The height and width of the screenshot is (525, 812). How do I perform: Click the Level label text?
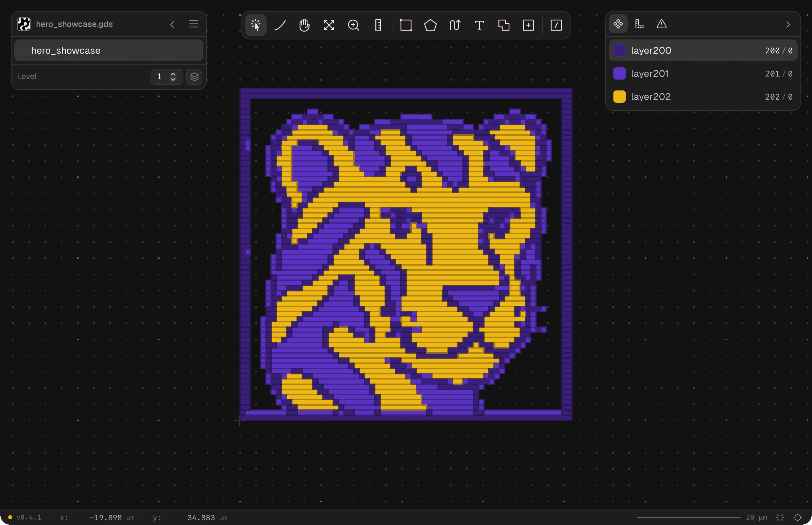coord(27,77)
